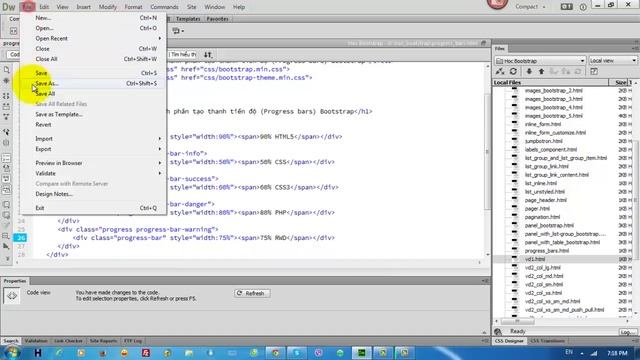Image resolution: width=640 pixels, height=360 pixels.
Task: Click the Files panel tab
Action: [500, 49]
